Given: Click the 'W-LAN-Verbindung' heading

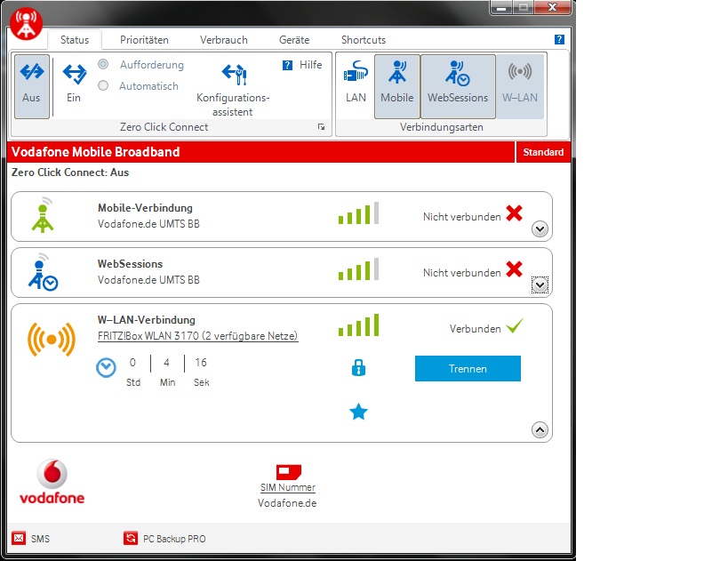Looking at the screenshot, I should [x=147, y=320].
